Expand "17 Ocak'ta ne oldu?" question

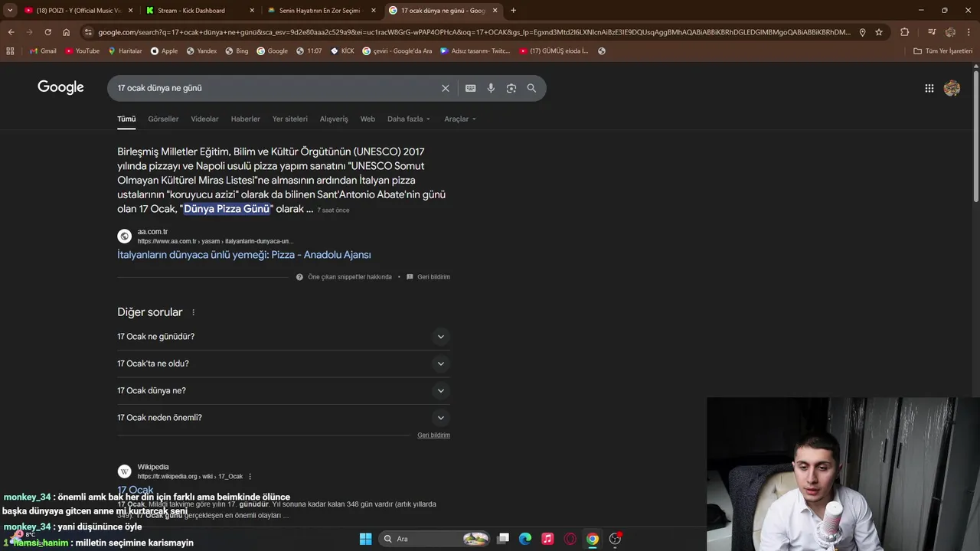pos(283,364)
